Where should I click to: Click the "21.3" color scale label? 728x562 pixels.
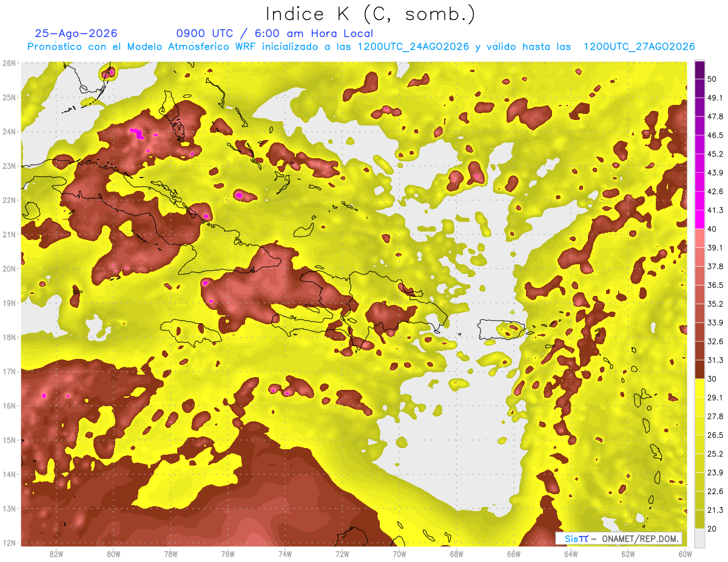pyautogui.click(x=715, y=510)
